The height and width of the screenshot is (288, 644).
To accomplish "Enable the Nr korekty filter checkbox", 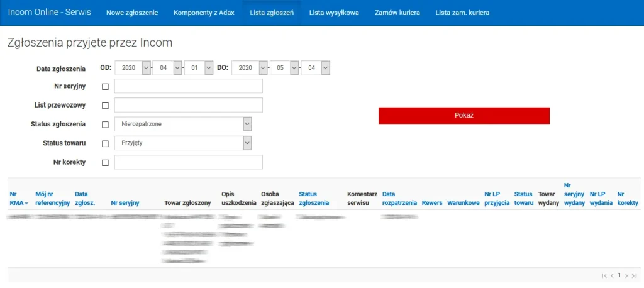I will coord(105,163).
